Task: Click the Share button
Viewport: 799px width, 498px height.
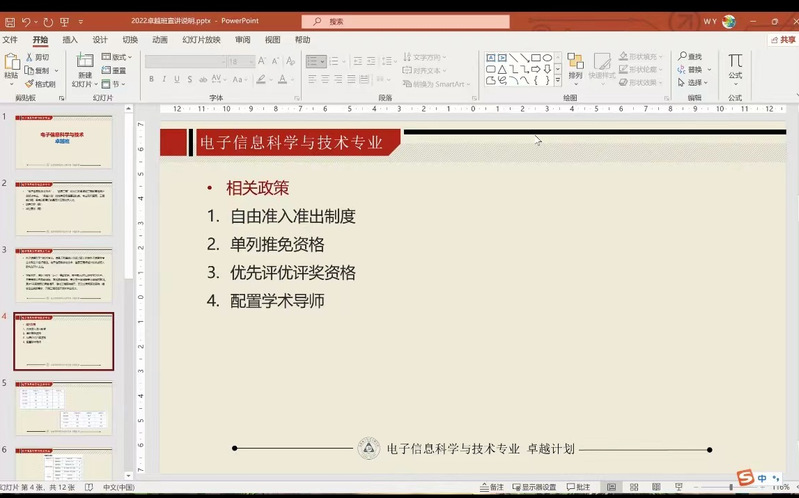Action: click(781, 40)
